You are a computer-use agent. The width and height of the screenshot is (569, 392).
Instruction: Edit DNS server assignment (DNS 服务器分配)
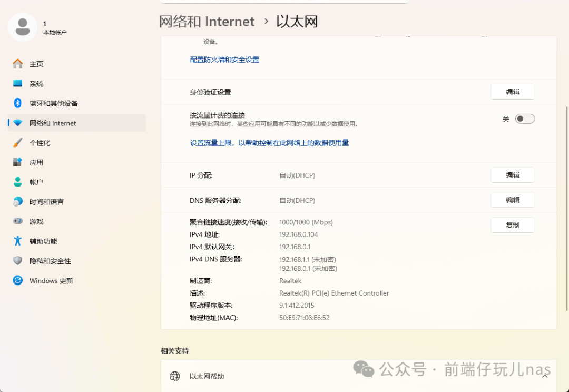click(513, 200)
